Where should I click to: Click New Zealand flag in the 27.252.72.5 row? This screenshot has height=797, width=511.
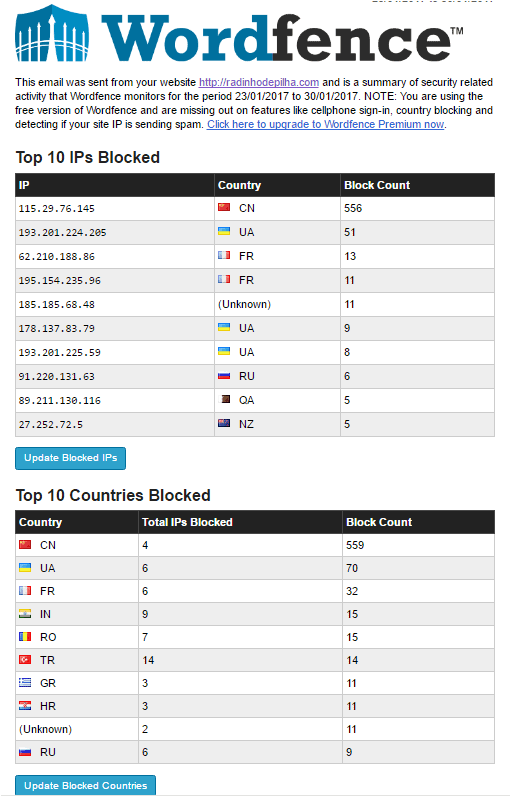tap(224, 423)
